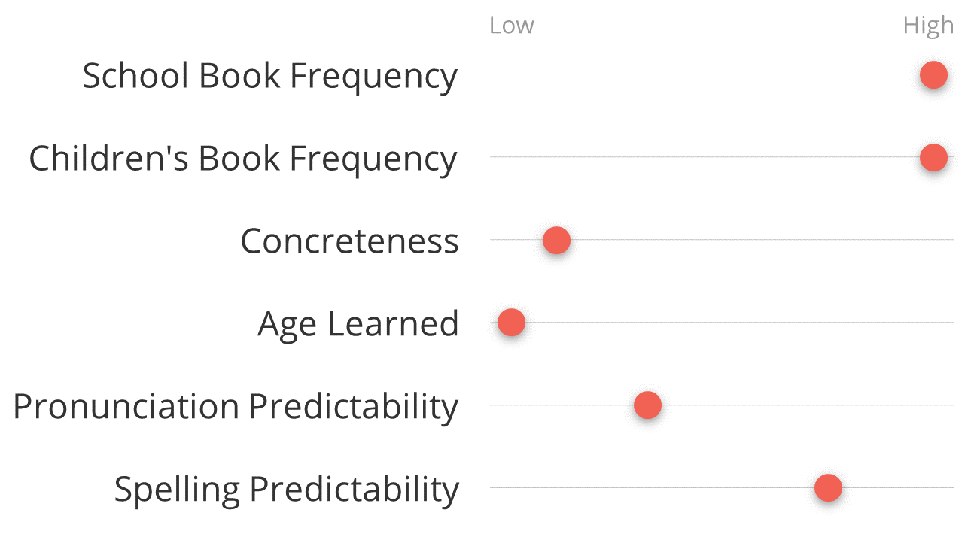Click the High scale heading
This screenshot has height=534, width=980.
pyautogui.click(x=928, y=26)
